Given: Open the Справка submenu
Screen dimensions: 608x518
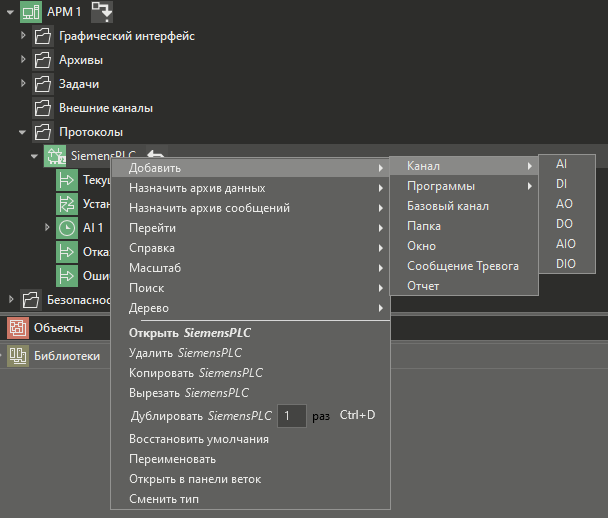Looking at the screenshot, I should [250, 248].
